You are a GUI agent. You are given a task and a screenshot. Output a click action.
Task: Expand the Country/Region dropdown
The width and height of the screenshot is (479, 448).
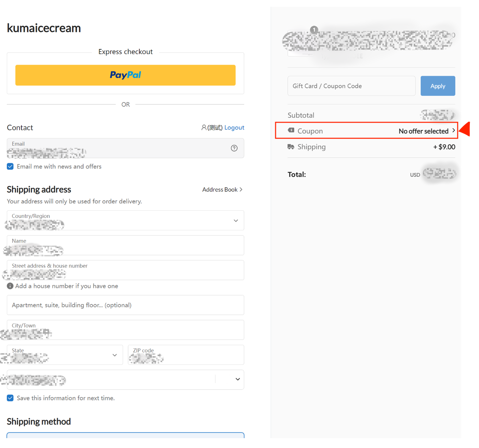(236, 220)
